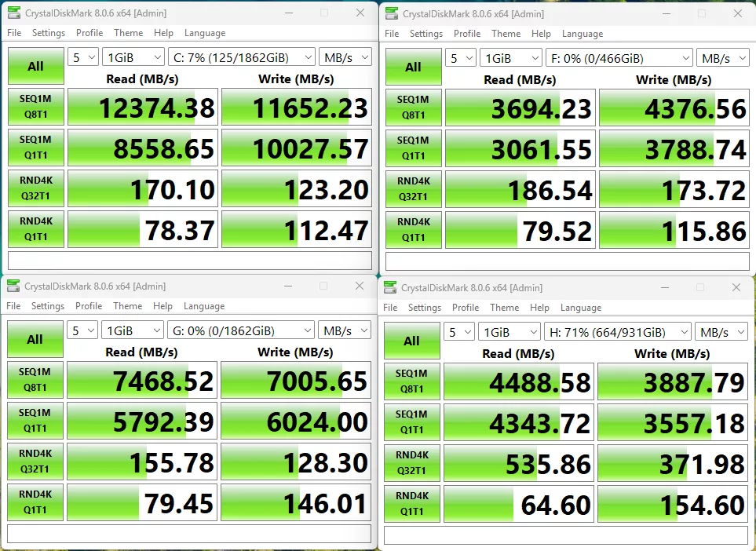The height and width of the screenshot is (551, 756).
Task: Open Settings menu in the C: drive window
Action: 49,33
